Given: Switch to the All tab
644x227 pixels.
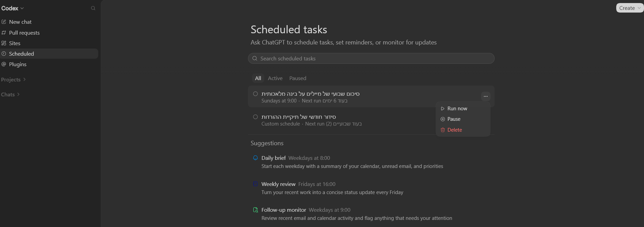Looking at the screenshot, I should point(258,78).
